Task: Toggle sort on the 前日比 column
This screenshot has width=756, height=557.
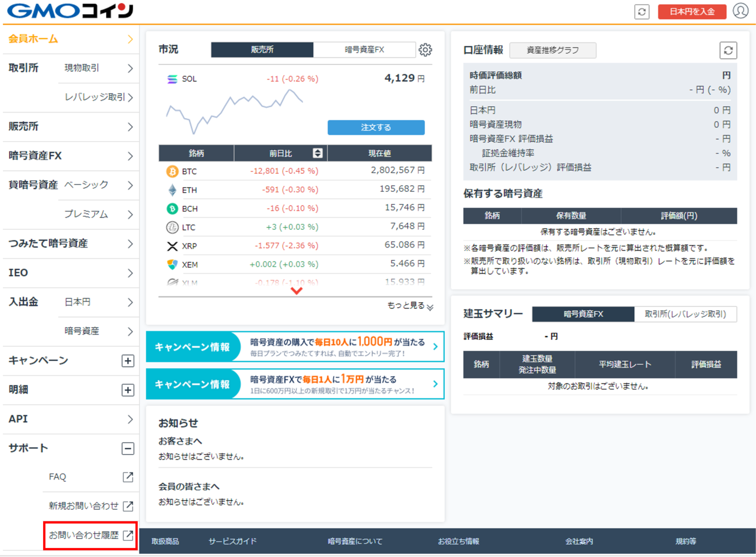Action: click(x=317, y=153)
